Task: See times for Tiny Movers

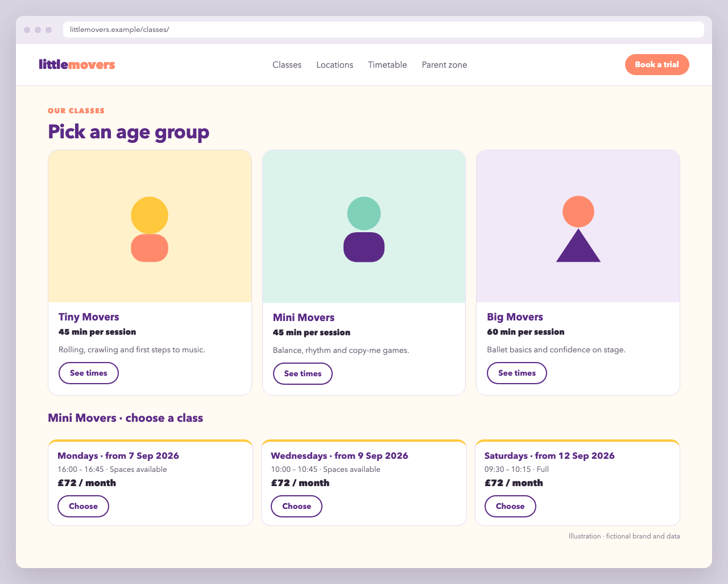Action: point(89,373)
